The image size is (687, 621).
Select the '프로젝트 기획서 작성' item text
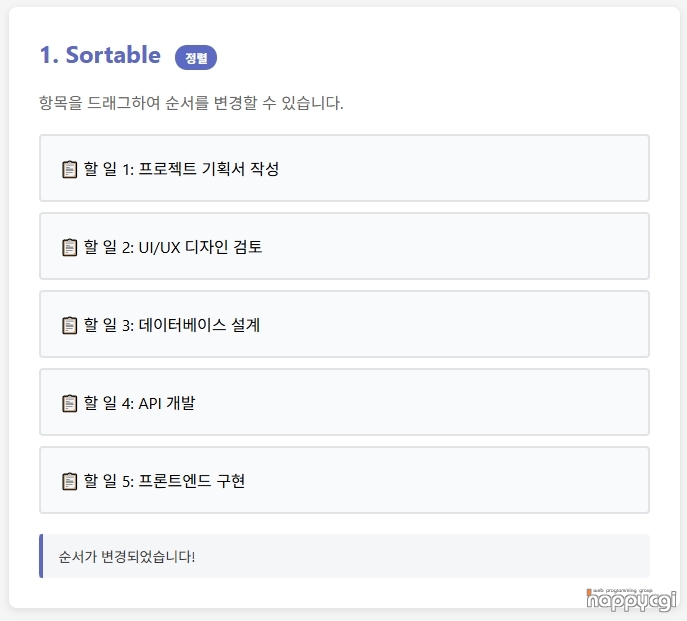pos(208,169)
